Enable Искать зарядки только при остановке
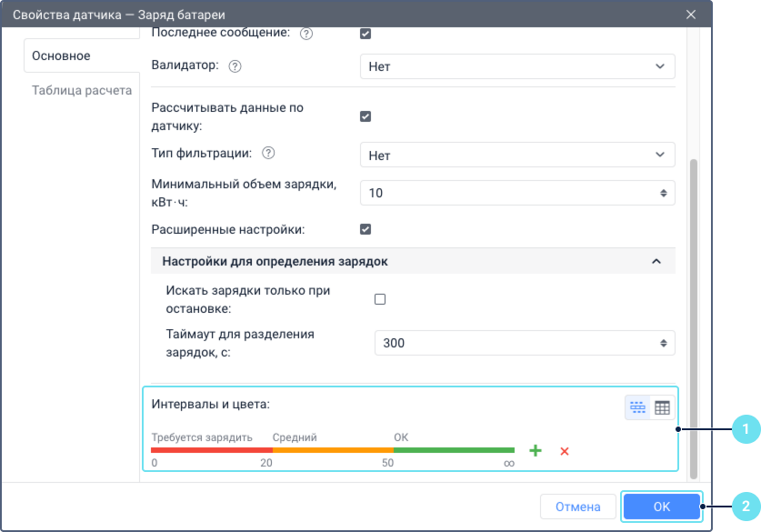761x532 pixels. click(380, 299)
